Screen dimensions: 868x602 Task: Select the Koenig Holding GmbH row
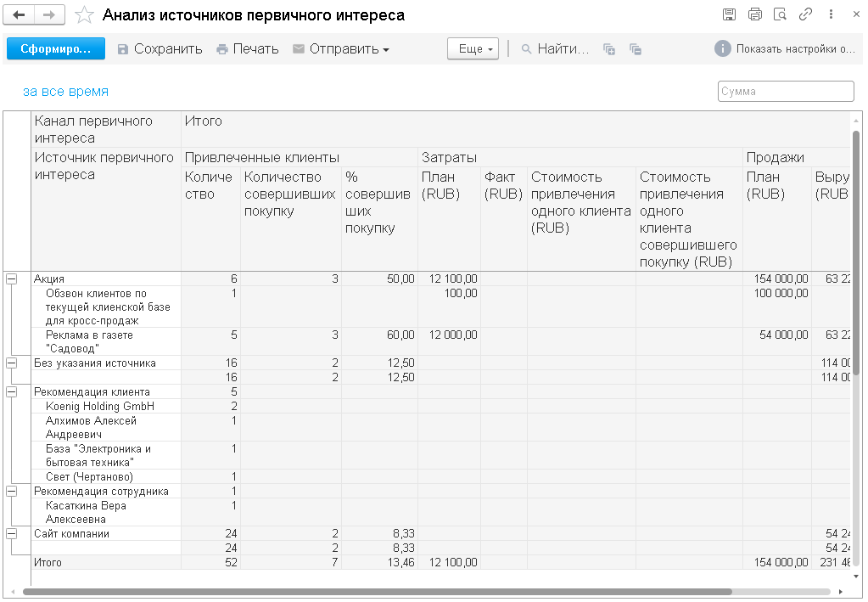(100, 407)
